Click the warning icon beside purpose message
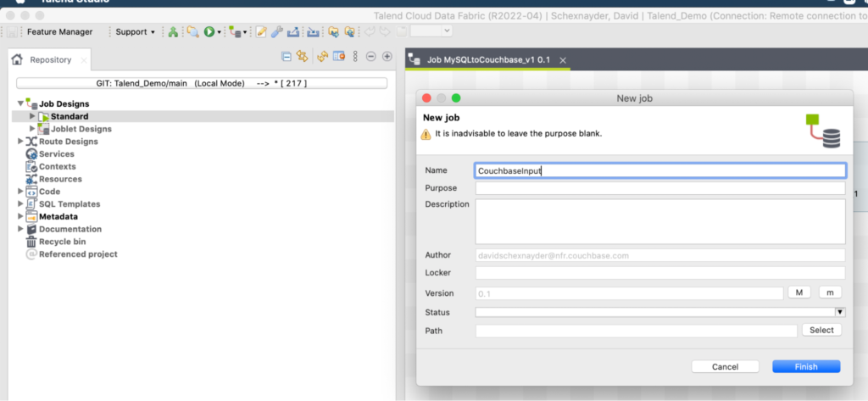Image resolution: width=868 pixels, height=401 pixels. click(x=426, y=134)
